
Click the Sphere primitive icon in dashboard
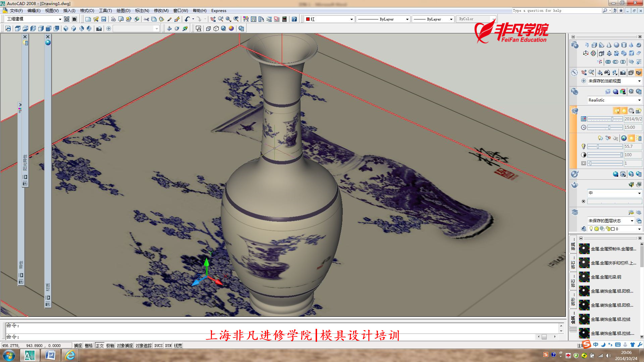(x=616, y=45)
